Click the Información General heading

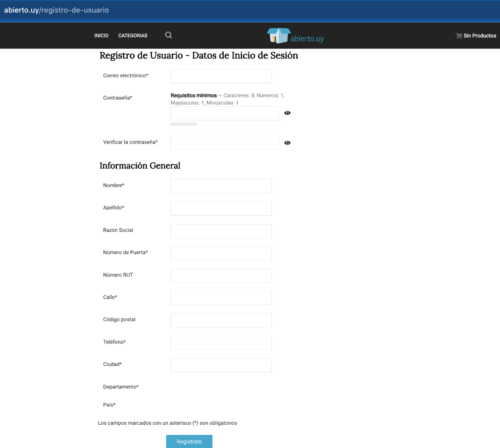140,166
